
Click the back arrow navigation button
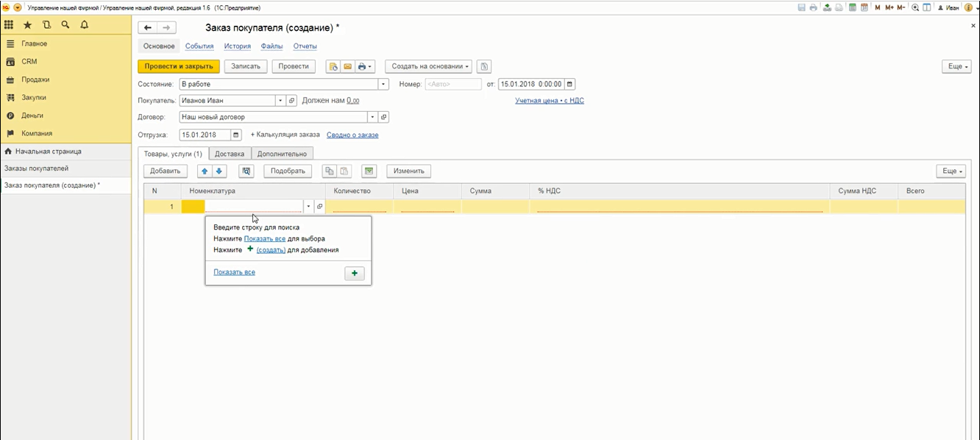[148, 28]
